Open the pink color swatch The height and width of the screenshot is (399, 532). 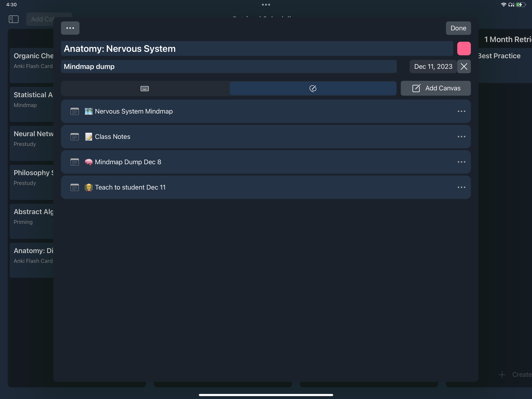[464, 49]
